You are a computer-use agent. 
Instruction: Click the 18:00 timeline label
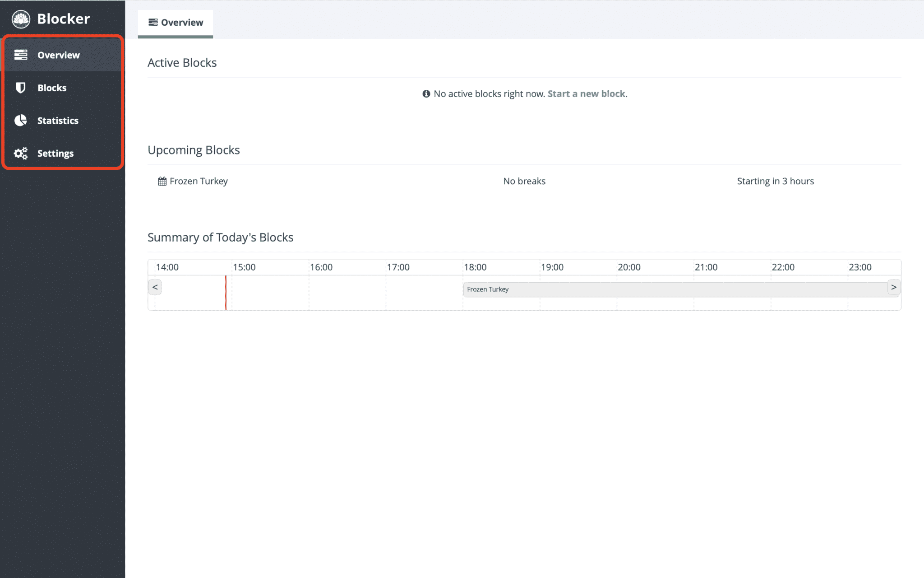tap(476, 267)
